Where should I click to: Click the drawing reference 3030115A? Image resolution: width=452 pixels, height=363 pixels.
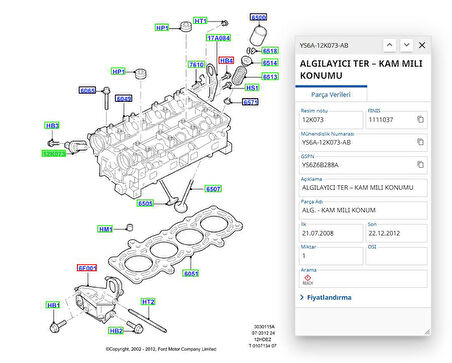coord(264,327)
